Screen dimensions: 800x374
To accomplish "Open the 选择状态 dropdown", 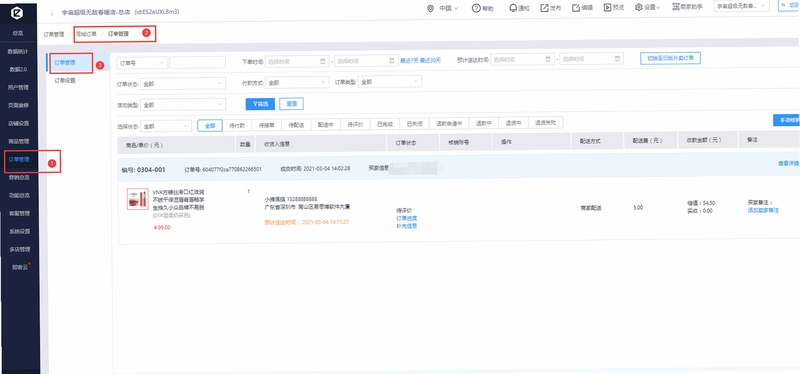I will [x=166, y=126].
